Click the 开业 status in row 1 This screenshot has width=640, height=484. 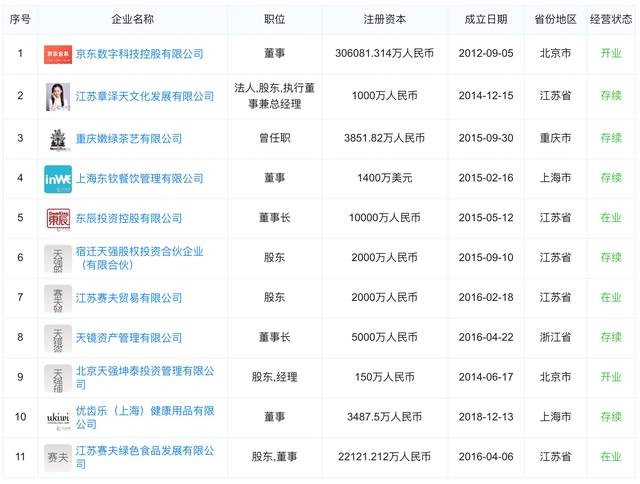[x=611, y=53]
